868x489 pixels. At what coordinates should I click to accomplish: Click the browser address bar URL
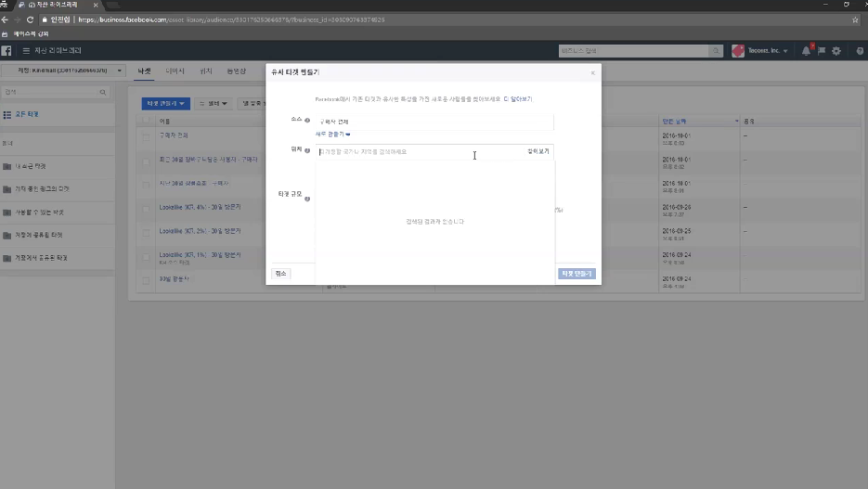tap(231, 19)
